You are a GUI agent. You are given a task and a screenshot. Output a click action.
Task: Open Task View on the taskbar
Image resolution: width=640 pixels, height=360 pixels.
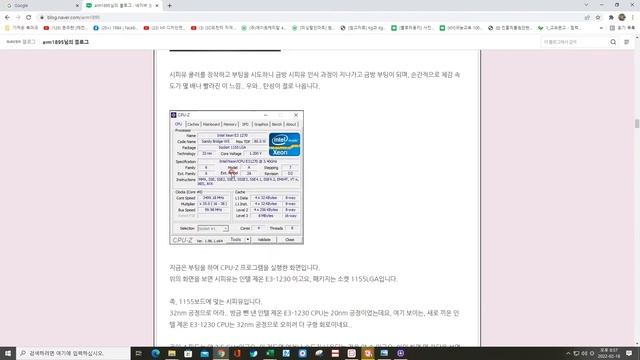(x=139, y=353)
